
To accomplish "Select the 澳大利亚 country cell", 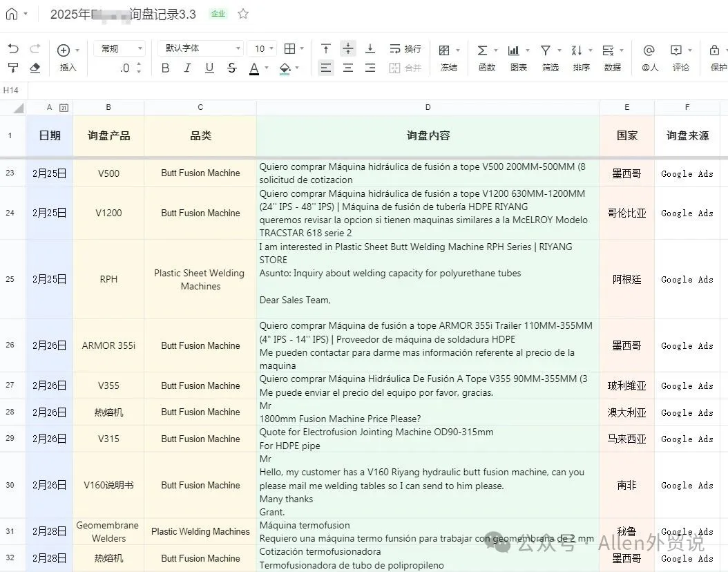I will 626,412.
